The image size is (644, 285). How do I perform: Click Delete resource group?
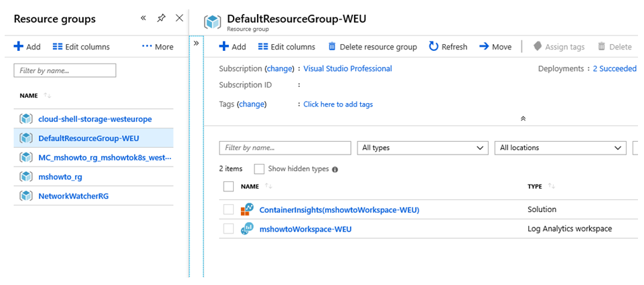(372, 47)
